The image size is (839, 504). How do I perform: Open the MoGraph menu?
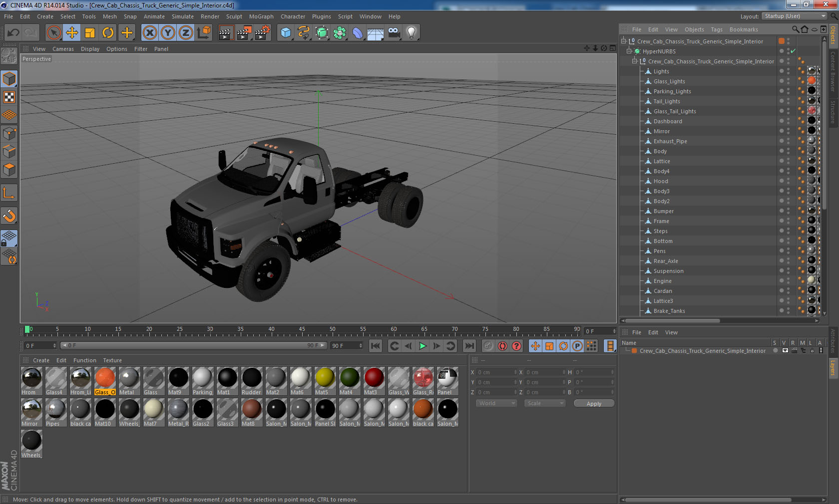click(x=261, y=16)
